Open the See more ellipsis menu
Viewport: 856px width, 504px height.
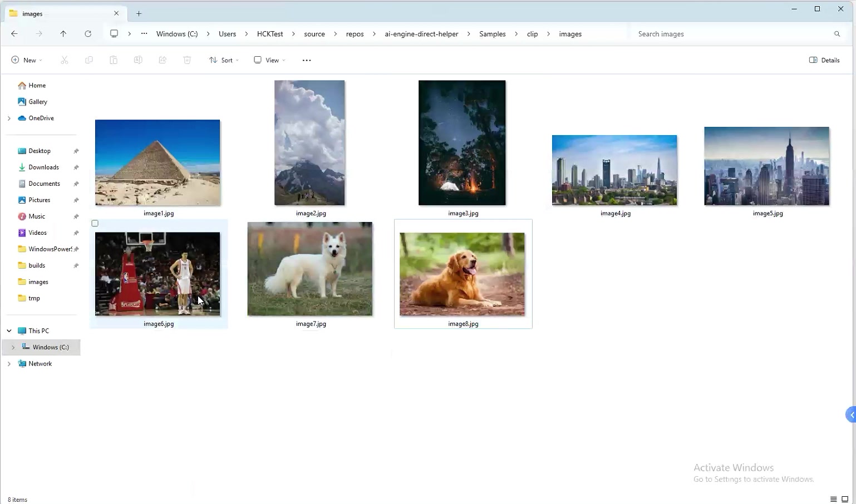(x=307, y=60)
